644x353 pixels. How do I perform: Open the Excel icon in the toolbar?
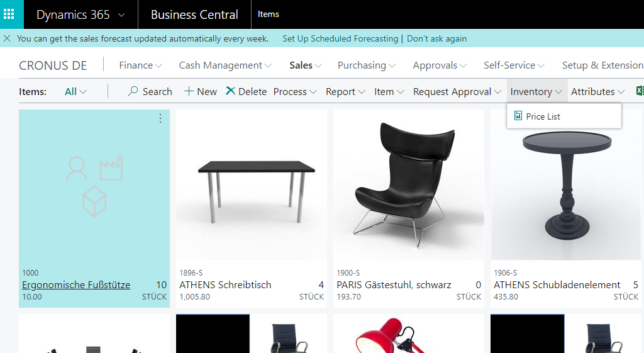(639, 91)
